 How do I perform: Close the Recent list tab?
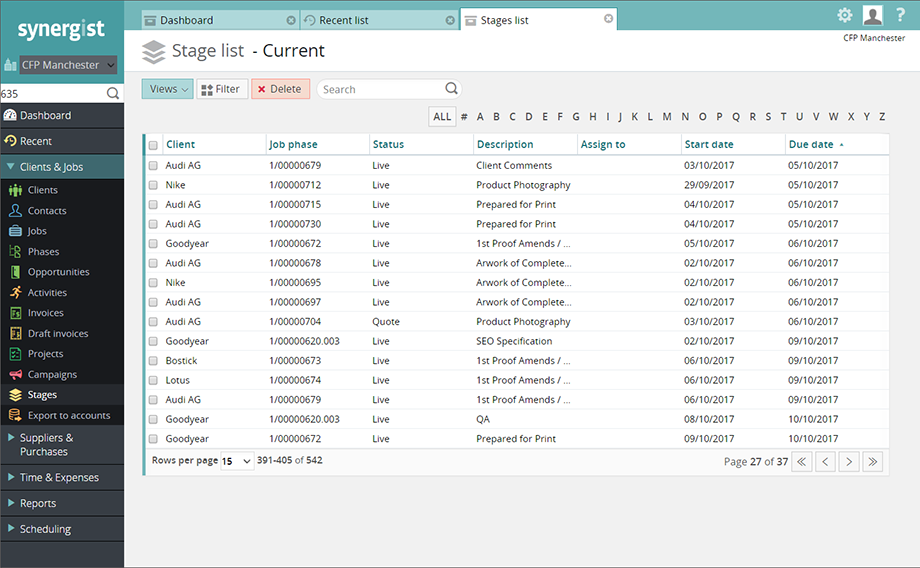coord(450,21)
